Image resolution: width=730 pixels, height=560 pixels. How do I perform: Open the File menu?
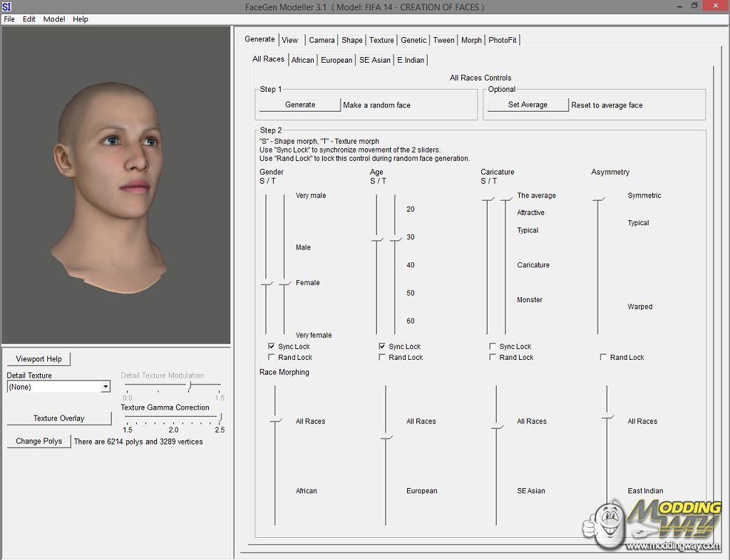[x=9, y=19]
